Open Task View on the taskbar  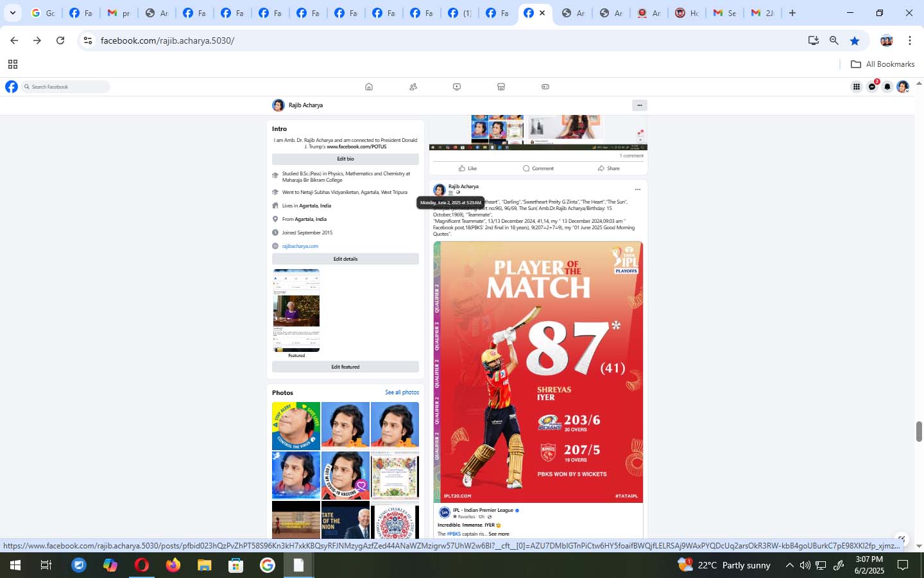46,565
